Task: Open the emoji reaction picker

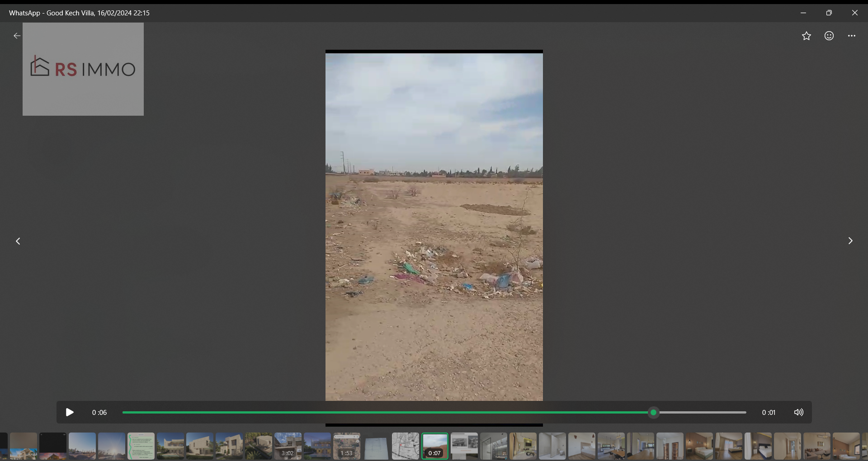Action: tap(829, 36)
